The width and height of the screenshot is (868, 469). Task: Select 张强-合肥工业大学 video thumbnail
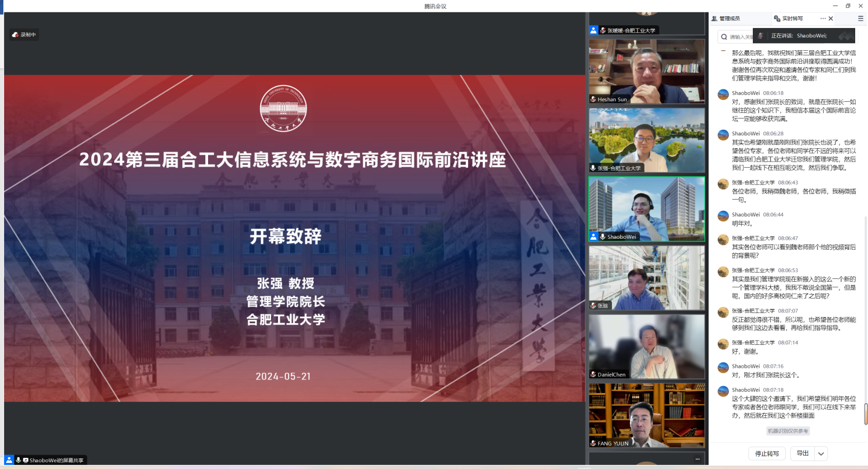coord(647,140)
